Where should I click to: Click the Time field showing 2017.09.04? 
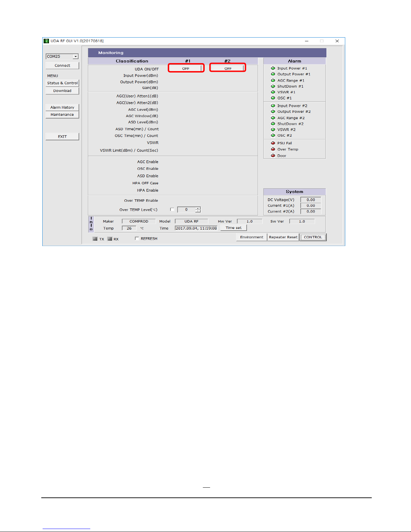(196, 228)
